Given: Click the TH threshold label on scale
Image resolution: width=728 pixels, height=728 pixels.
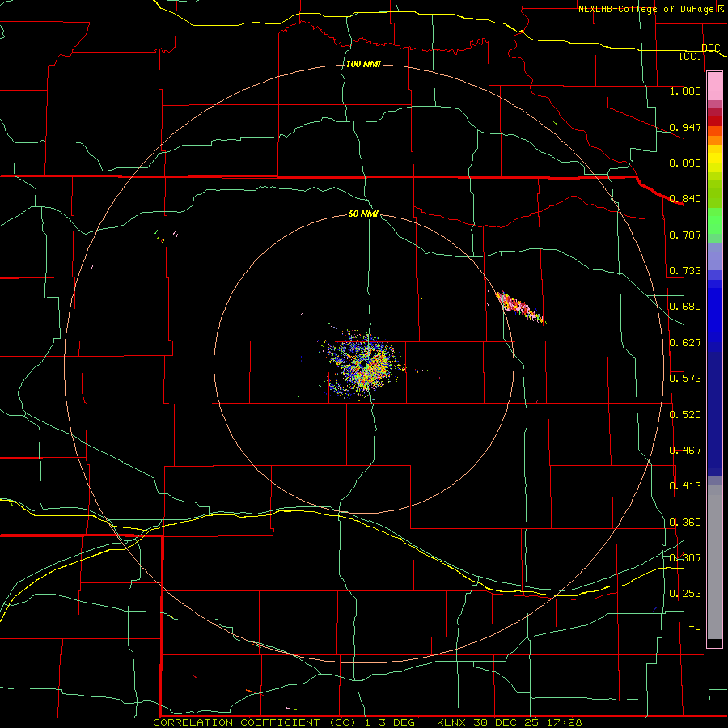Looking at the screenshot, I should pyautogui.click(x=695, y=630).
